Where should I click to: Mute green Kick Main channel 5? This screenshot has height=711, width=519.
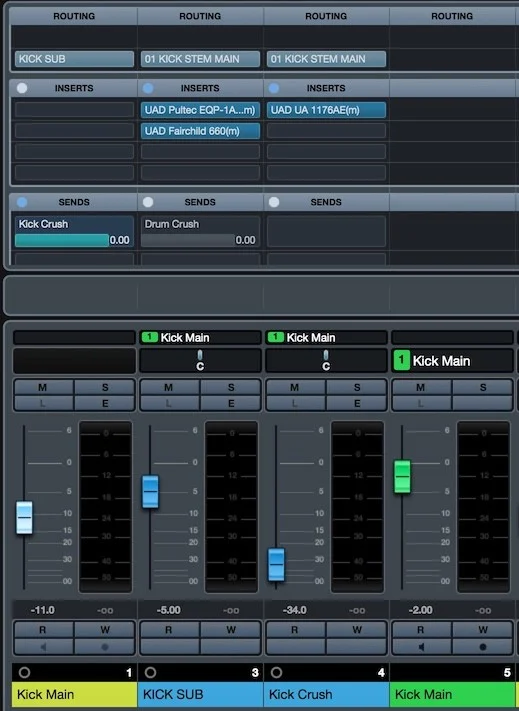422,388
